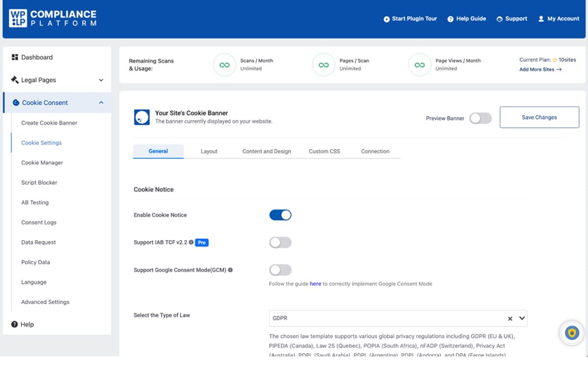Disable the Enable Cookie Notice toggle
This screenshot has width=588, height=373.
click(x=280, y=215)
